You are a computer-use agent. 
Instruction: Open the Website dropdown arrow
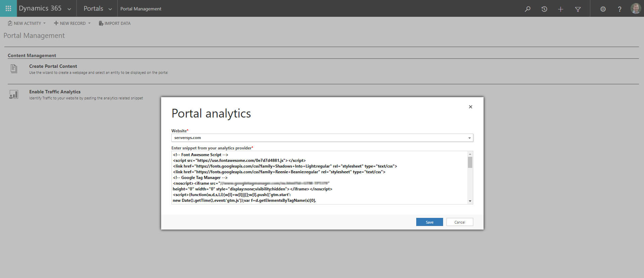pyautogui.click(x=469, y=138)
